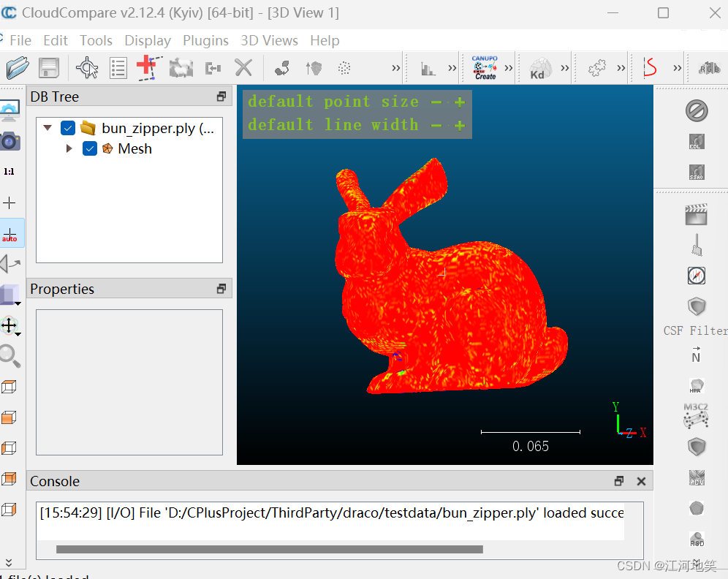Open the 3D Views menu
The height and width of the screenshot is (579, 728).
[x=269, y=40]
